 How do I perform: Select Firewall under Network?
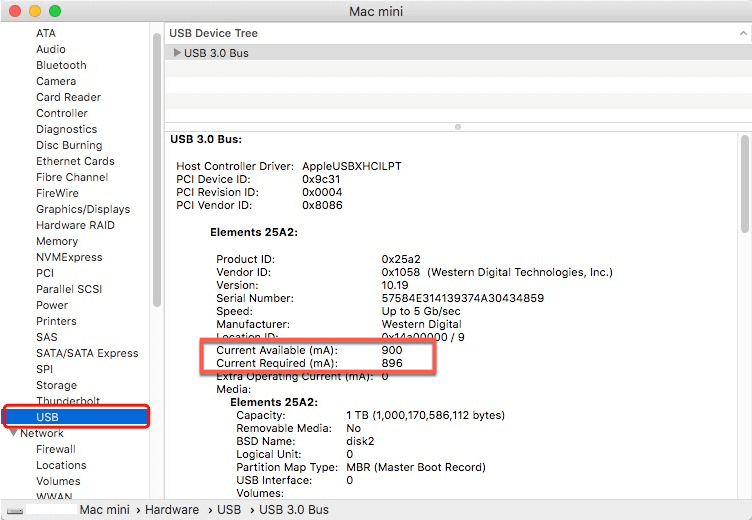pos(56,449)
